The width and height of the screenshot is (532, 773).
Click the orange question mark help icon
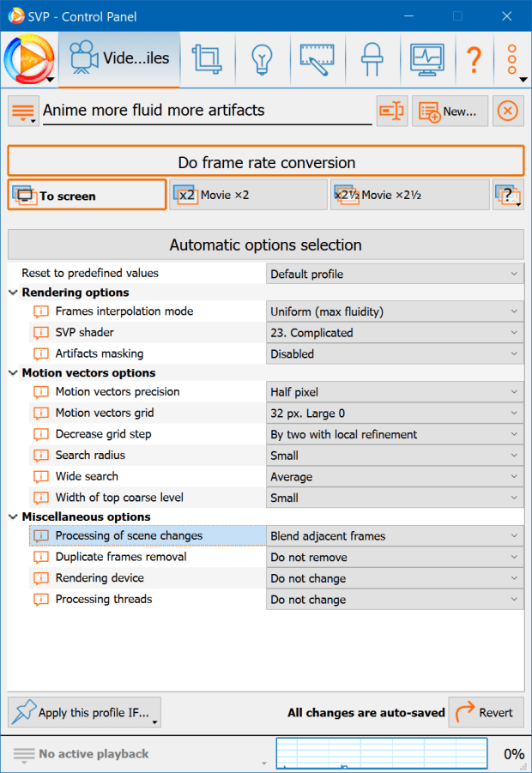475,58
